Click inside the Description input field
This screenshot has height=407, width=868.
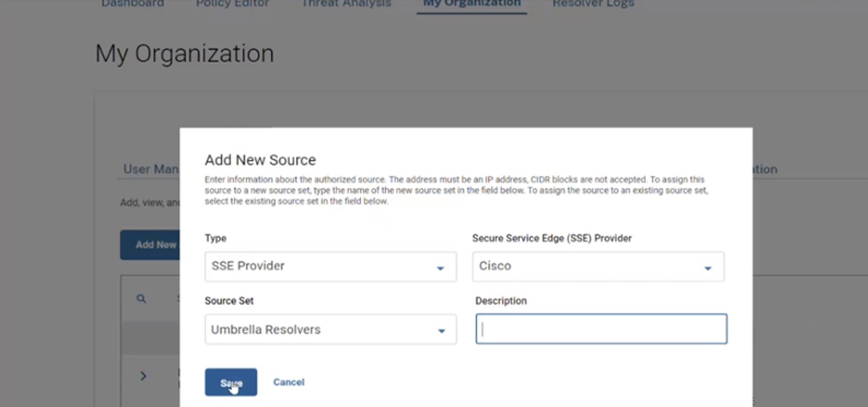600,329
